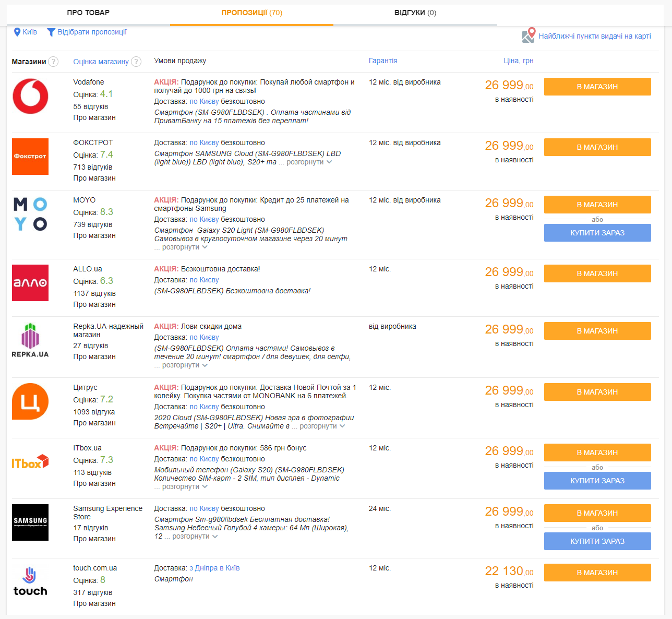Go to the Vodafone shop via В МАГАЗИН
Screen dimensions: 672x619
[597, 87]
